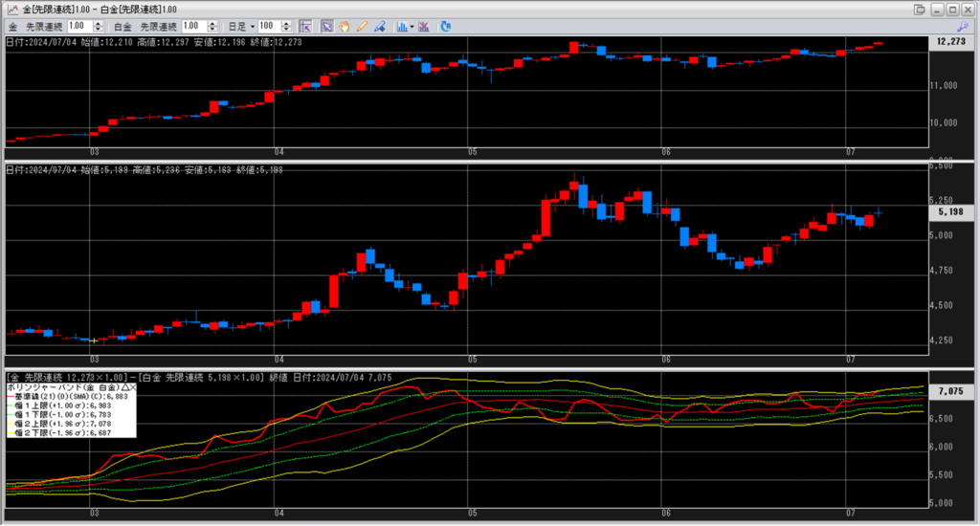980x526 pixels.
Task: Click the delete indicator chart icon
Action: tap(424, 25)
